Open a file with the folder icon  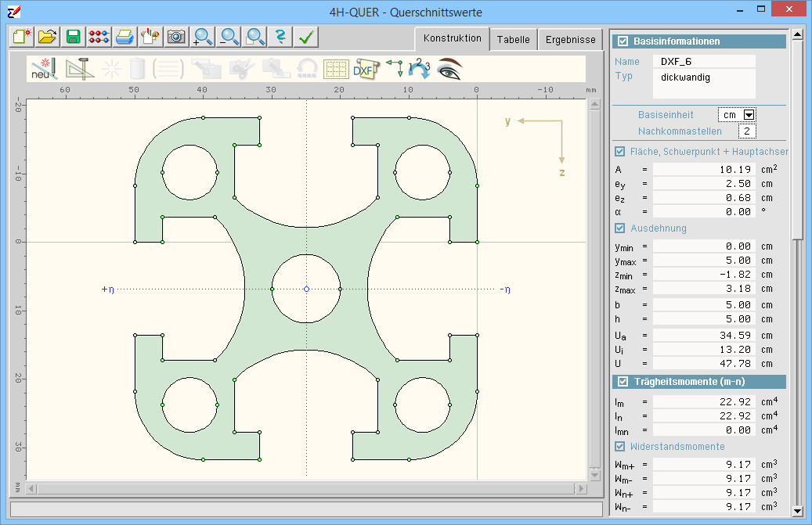48,36
